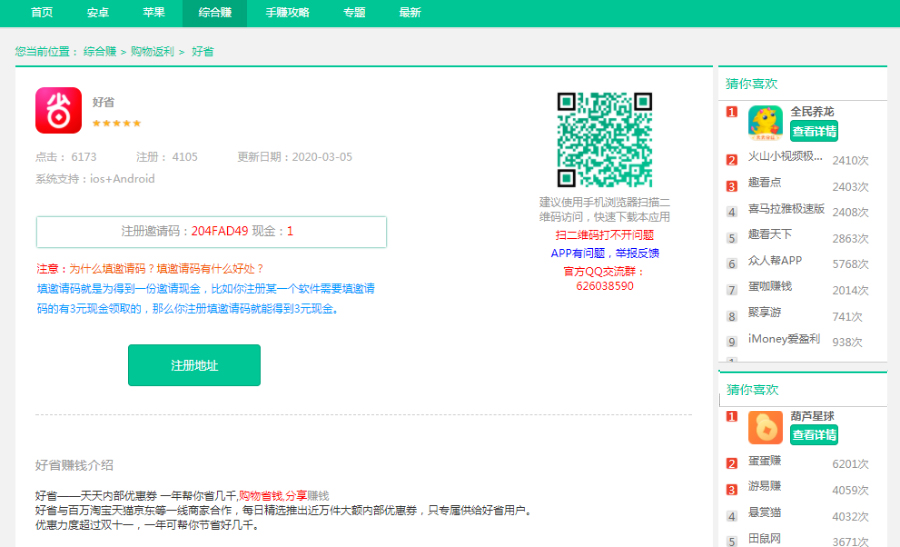
Task: Open 火山小视频极... list item
Action: tap(785, 157)
